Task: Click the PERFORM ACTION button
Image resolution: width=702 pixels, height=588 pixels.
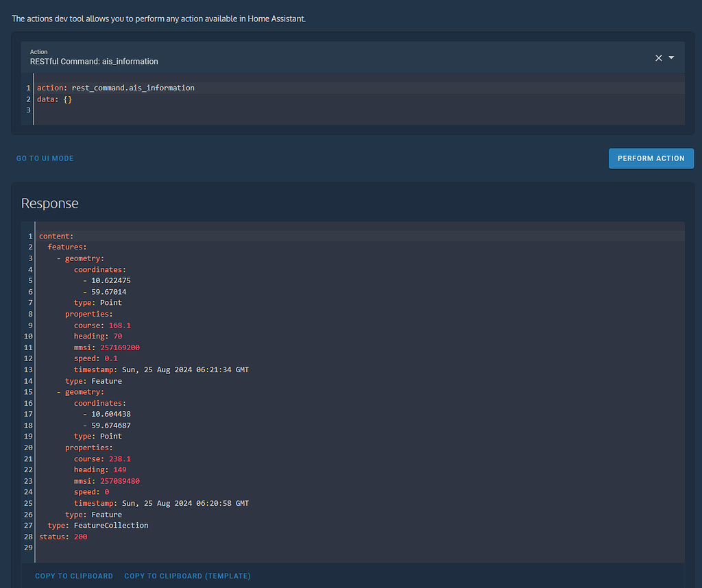Action: pos(651,158)
